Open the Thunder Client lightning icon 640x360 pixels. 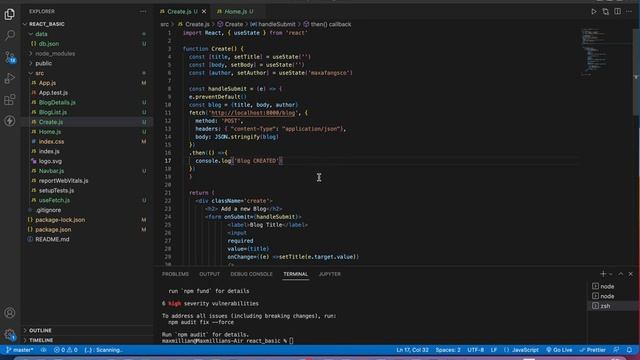9,121
